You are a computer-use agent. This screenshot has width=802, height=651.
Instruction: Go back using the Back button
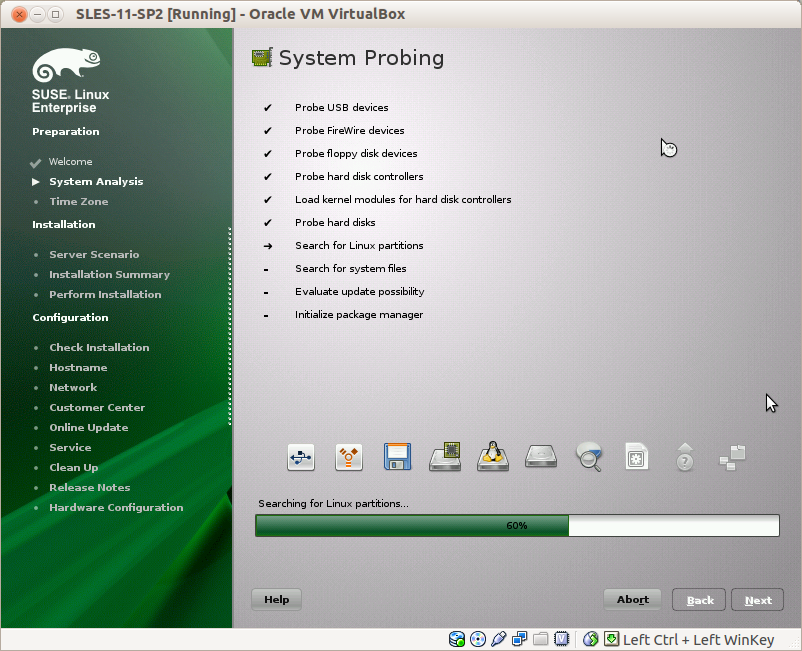699,600
